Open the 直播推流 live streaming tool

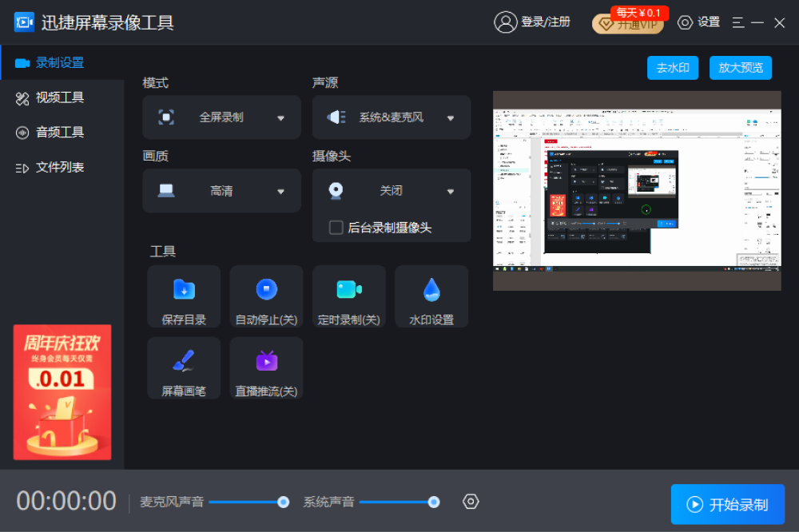(266, 368)
